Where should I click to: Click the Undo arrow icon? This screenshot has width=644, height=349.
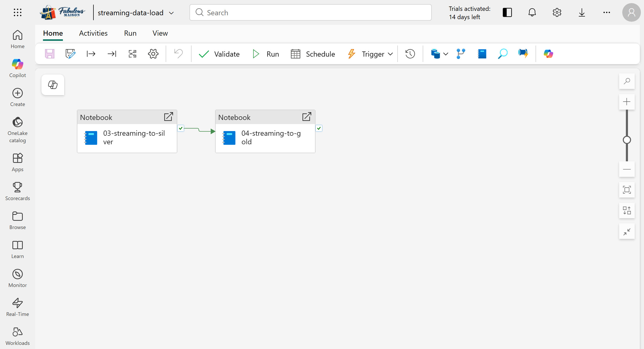coord(178,54)
